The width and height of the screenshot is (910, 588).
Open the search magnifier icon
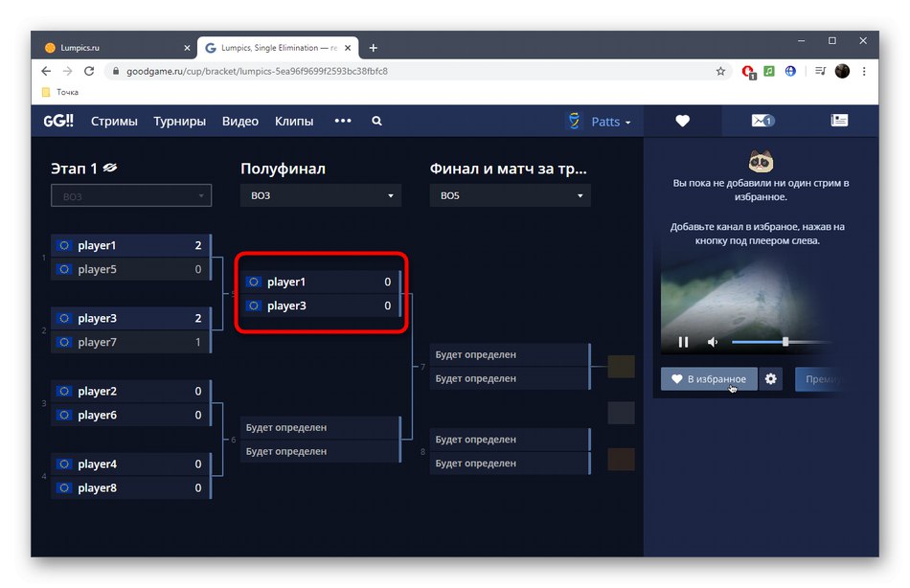coord(376,121)
